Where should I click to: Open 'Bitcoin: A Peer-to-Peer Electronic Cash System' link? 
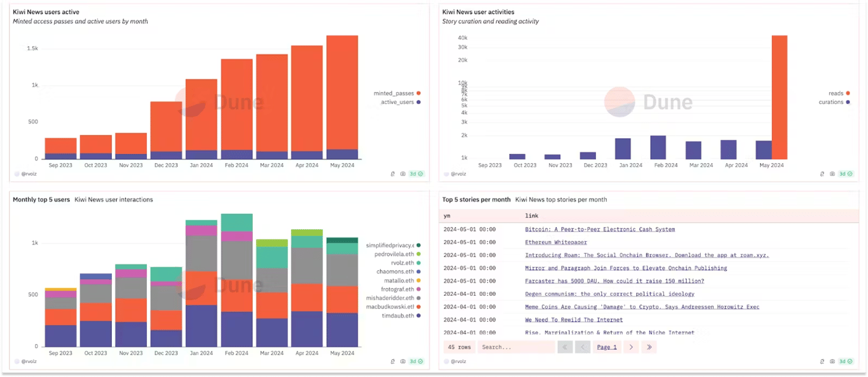(600, 229)
